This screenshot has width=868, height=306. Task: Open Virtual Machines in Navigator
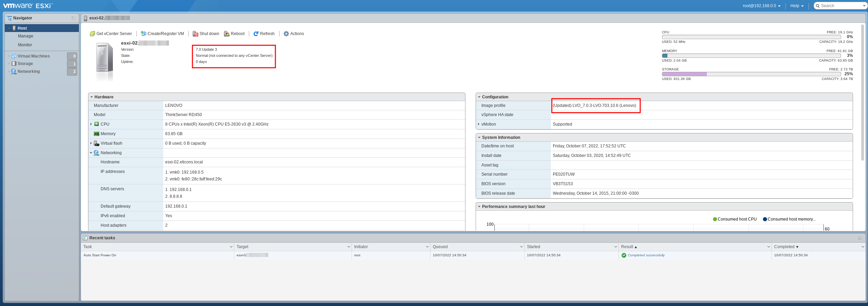(x=33, y=56)
